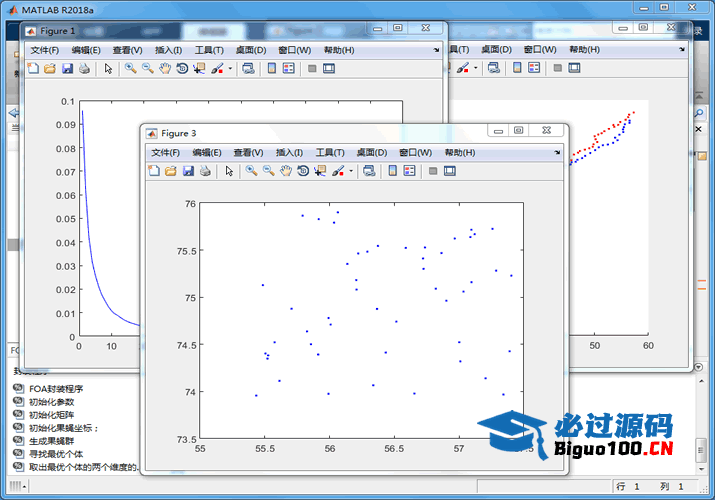The height and width of the screenshot is (500, 715).
Task: Toggle Zoom In tool in Figure 3 toolbar
Action: [x=252, y=171]
